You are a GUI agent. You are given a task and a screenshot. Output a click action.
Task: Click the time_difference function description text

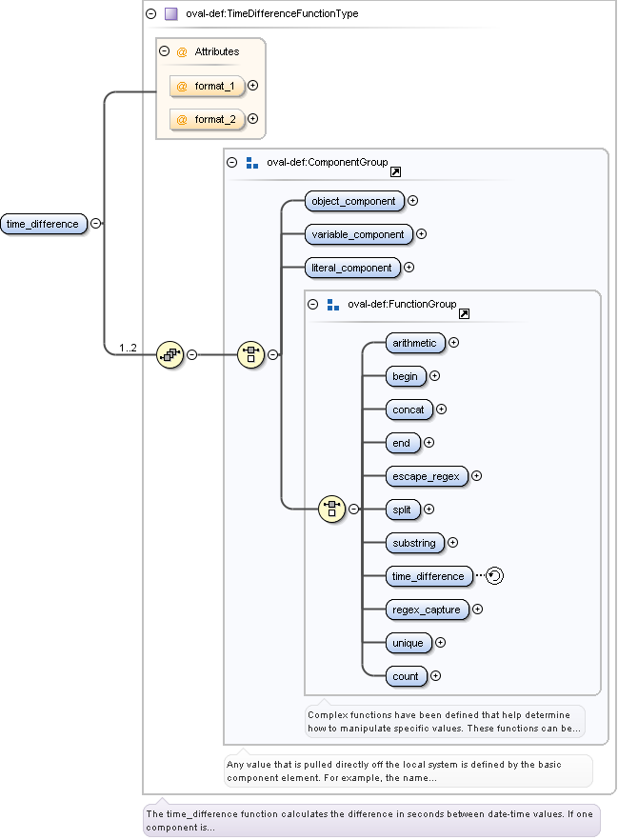tap(371, 820)
